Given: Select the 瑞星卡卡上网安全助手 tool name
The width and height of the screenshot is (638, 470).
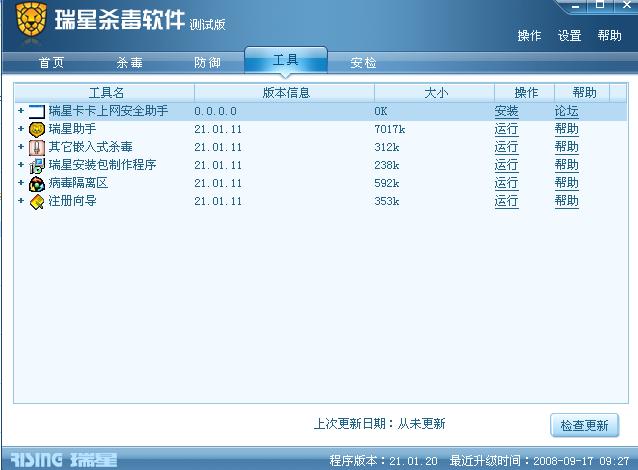Looking at the screenshot, I should [109, 111].
